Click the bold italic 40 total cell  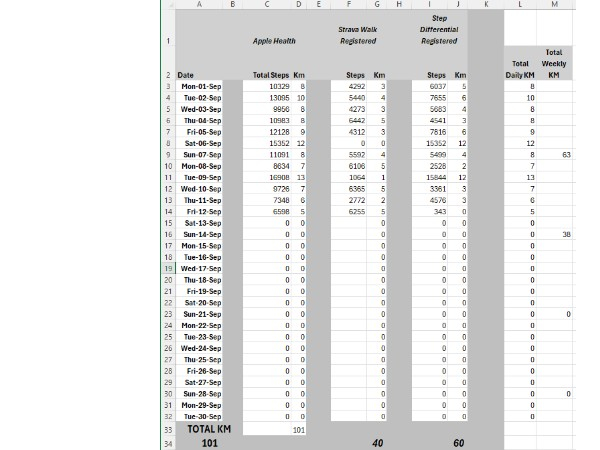click(x=376, y=442)
